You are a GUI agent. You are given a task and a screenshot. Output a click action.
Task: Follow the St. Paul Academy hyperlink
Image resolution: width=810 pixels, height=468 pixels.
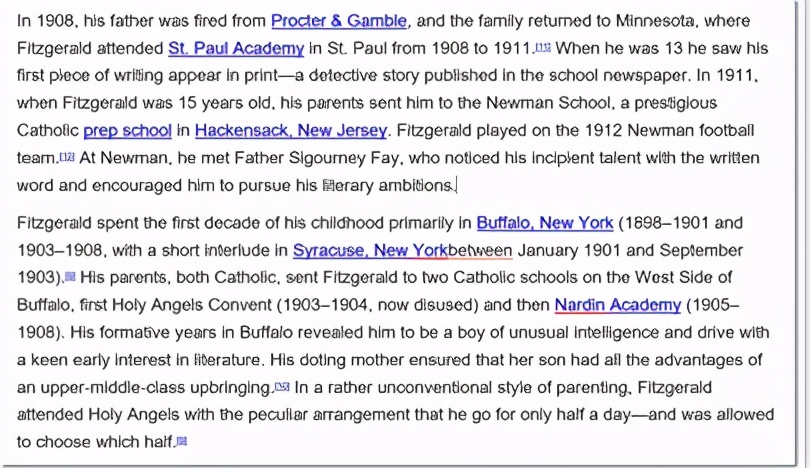click(236, 48)
